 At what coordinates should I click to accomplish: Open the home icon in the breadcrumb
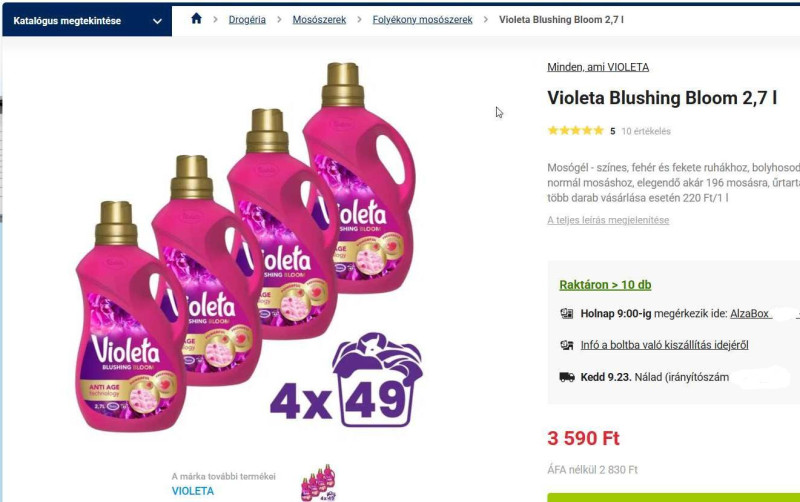[196, 19]
